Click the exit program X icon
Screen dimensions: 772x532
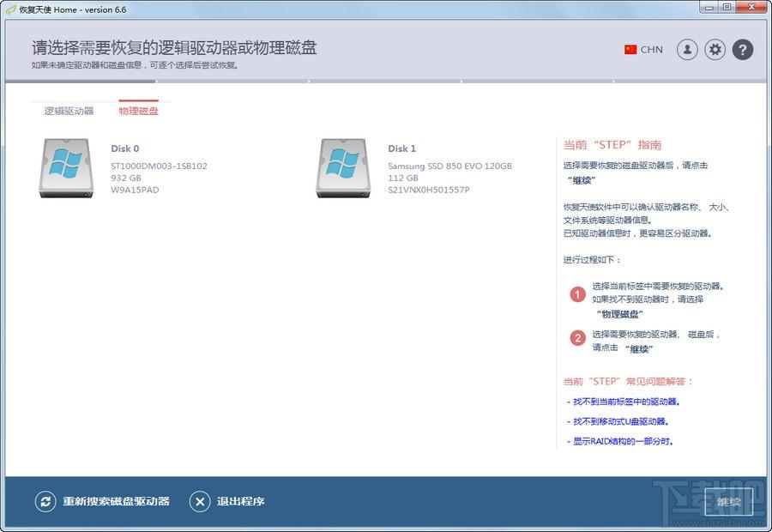coord(199,502)
